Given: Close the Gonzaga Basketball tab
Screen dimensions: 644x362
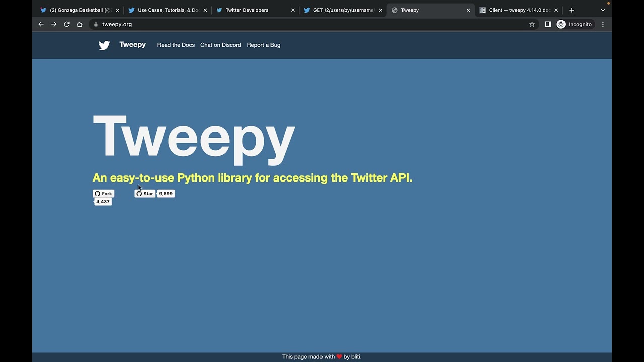Looking at the screenshot, I should [117, 10].
